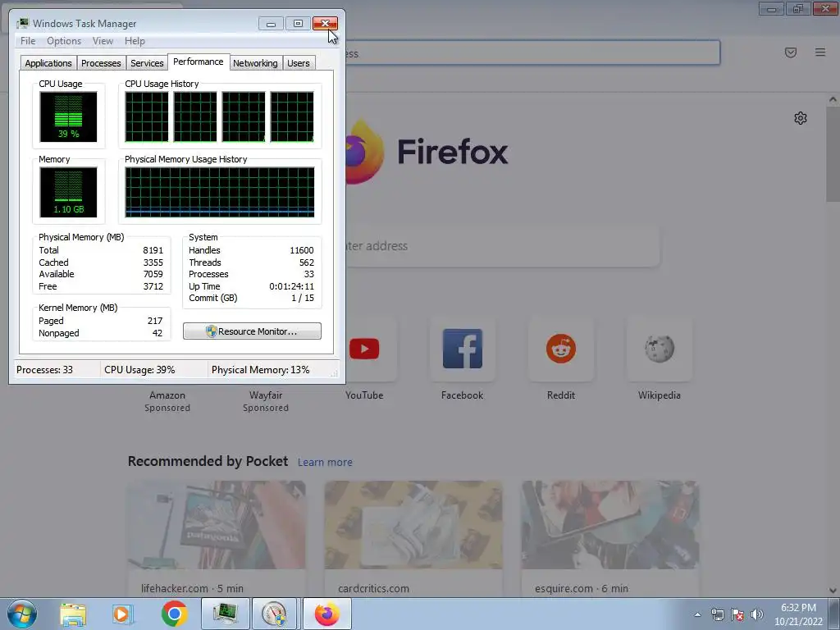Open Resource Monitor button

pos(252,331)
